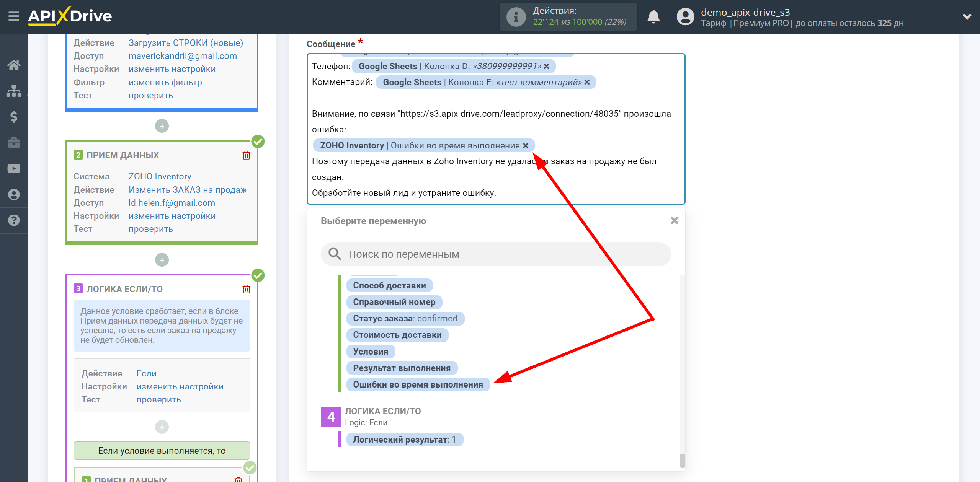This screenshot has width=980, height=482.
Task: Open the connections sitemap icon
Action: click(14, 91)
